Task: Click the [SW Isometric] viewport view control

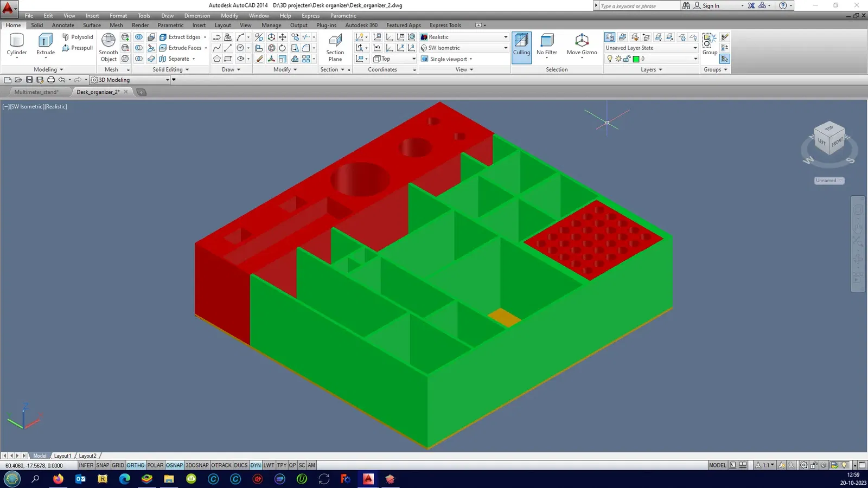Action: coord(27,106)
